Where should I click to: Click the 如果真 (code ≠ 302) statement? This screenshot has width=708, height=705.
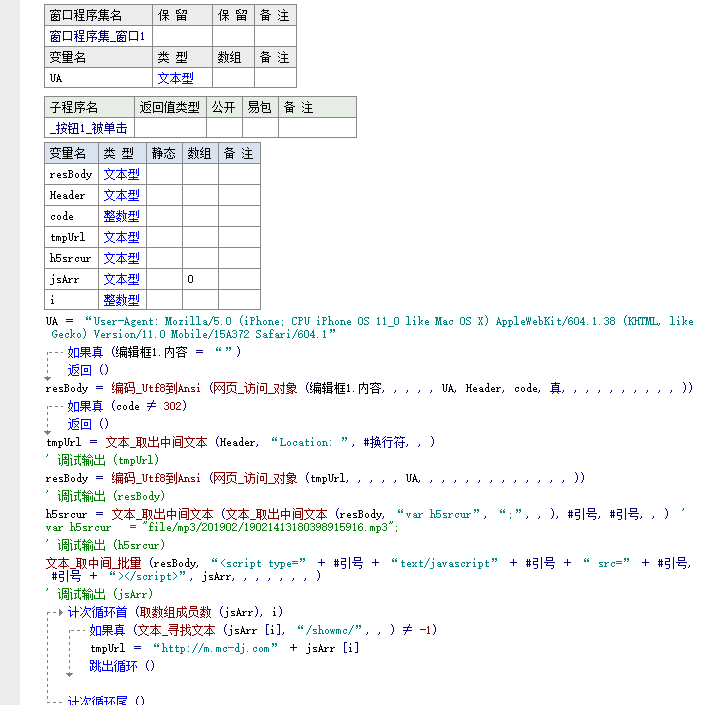click(127, 406)
